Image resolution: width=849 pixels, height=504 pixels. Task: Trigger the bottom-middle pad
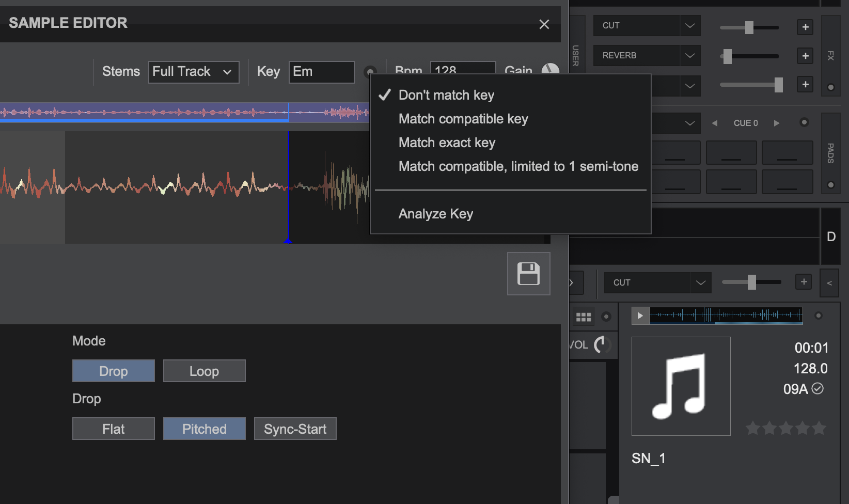click(x=731, y=182)
